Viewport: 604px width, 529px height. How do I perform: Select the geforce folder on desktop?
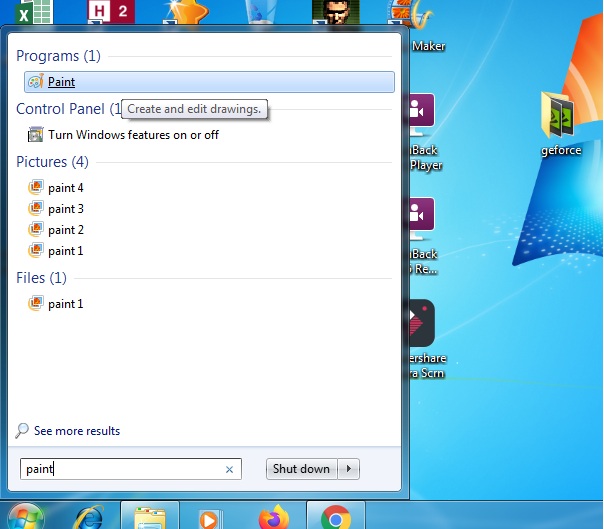coord(559,123)
